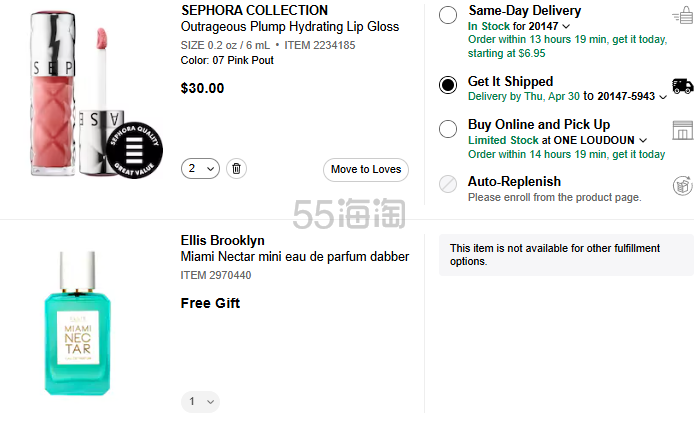Viewport: 698px width, 427px height.
Task: Open the Miami Nectar mini eau de parfum link
Action: [x=294, y=257]
